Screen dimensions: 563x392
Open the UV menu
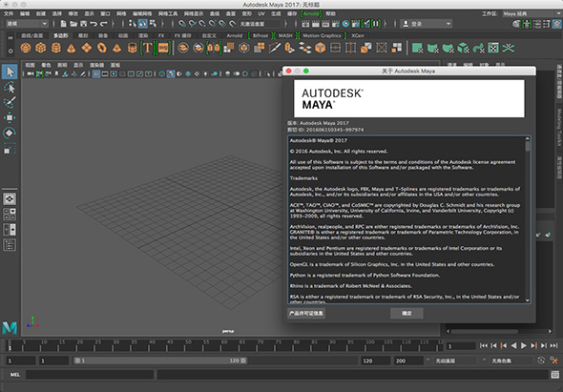pyautogui.click(x=261, y=13)
